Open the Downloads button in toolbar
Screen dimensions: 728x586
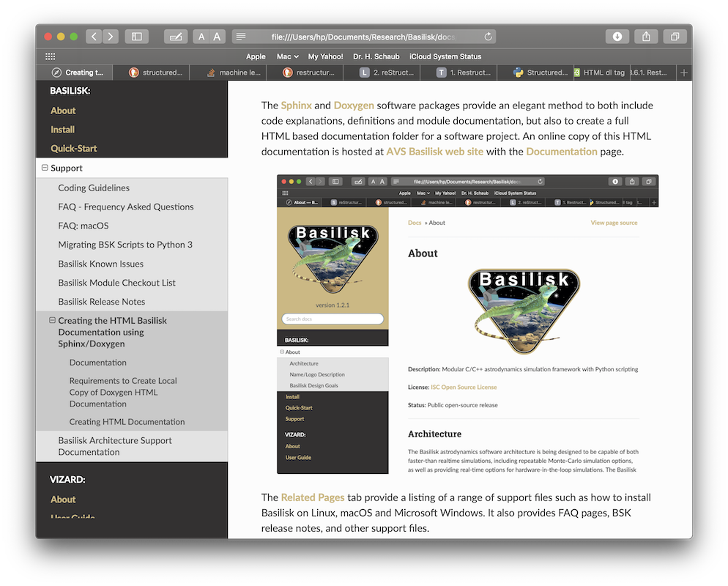click(617, 37)
